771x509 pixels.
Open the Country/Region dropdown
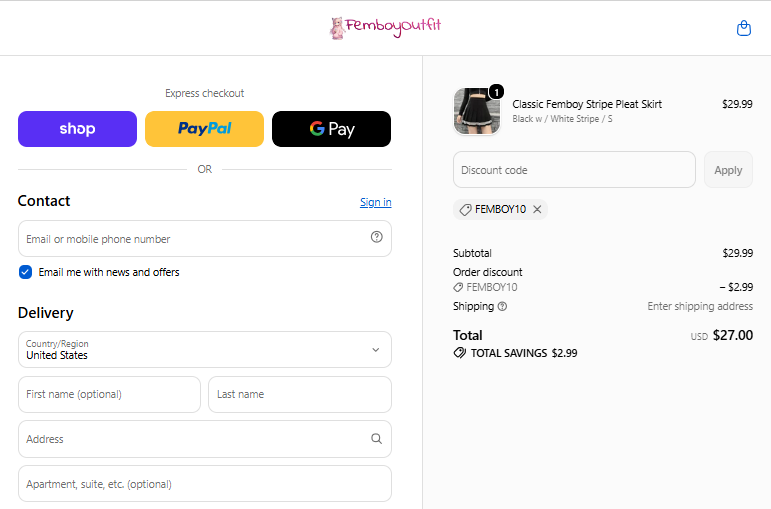click(205, 350)
